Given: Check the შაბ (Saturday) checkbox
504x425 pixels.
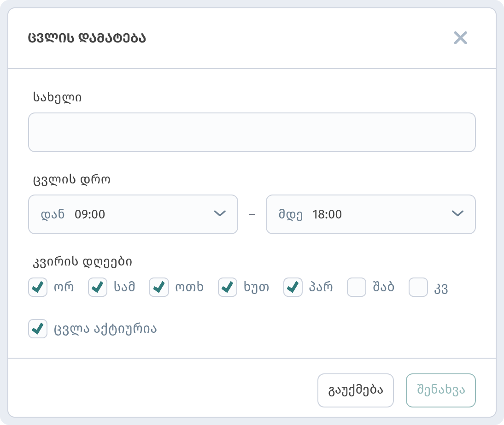Looking at the screenshot, I should coord(357,287).
